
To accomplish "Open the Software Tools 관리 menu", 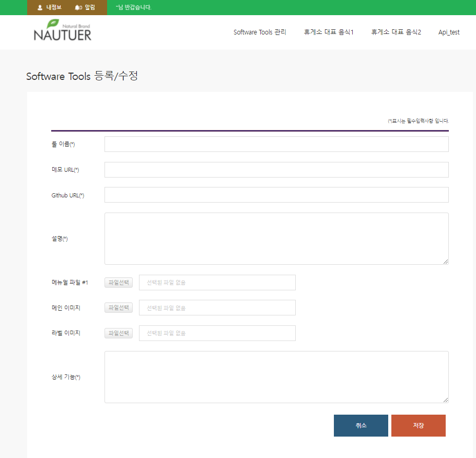I will [260, 32].
